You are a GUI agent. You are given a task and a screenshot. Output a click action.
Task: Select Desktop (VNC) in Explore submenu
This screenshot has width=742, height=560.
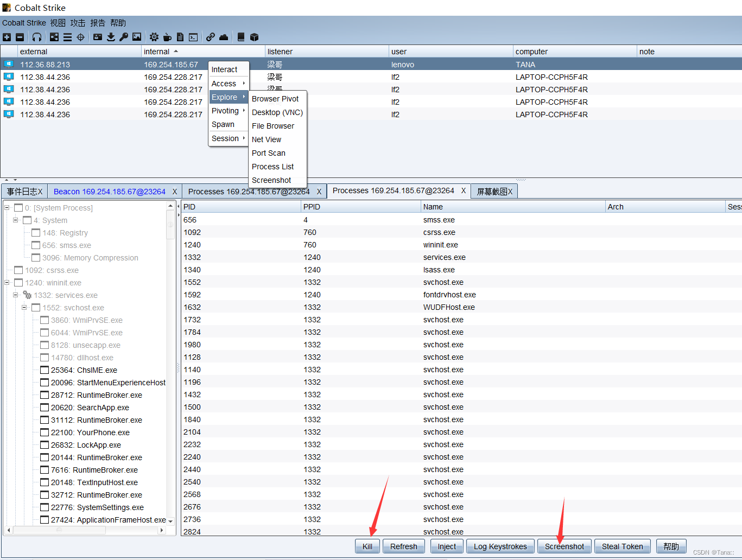tap(277, 112)
